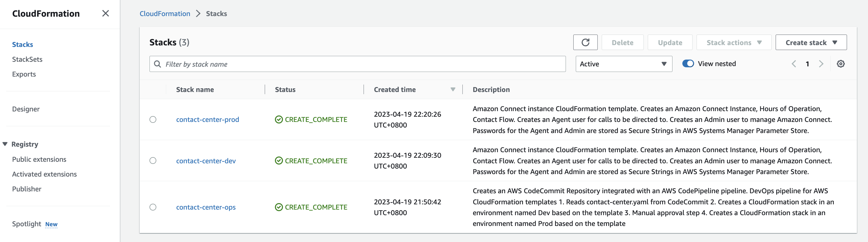Image resolution: width=868 pixels, height=242 pixels.
Task: Toggle the View nested switch
Action: [x=688, y=64]
